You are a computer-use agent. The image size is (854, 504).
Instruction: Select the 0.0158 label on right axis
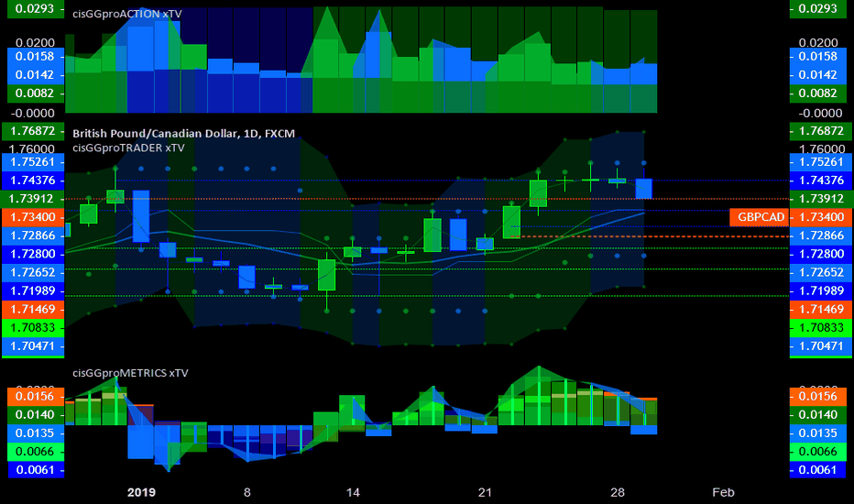click(x=818, y=57)
